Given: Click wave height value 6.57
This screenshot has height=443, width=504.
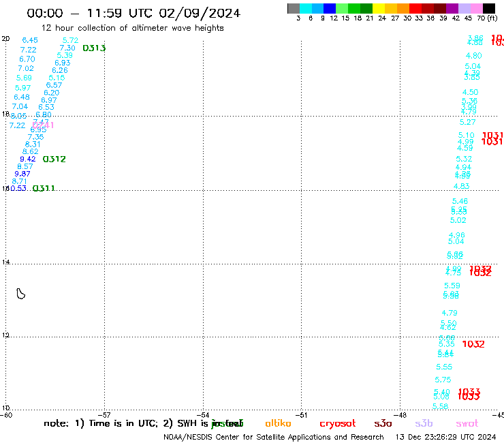Looking at the screenshot, I should (54, 85).
